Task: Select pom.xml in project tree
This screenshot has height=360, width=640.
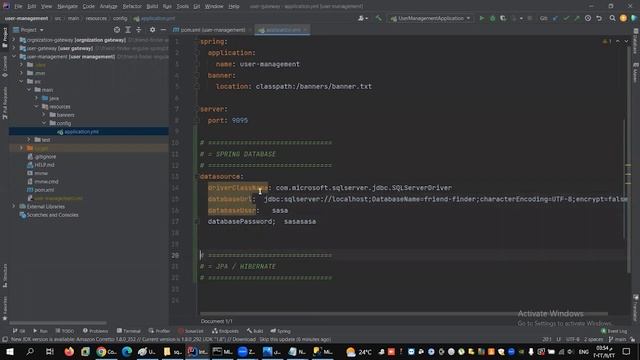Action: pyautogui.click(x=41, y=190)
